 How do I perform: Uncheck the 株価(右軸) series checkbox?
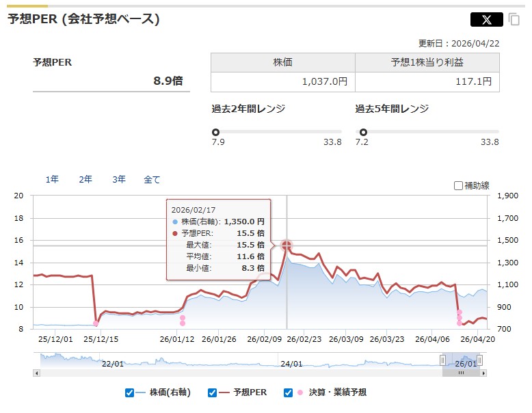[129, 392]
